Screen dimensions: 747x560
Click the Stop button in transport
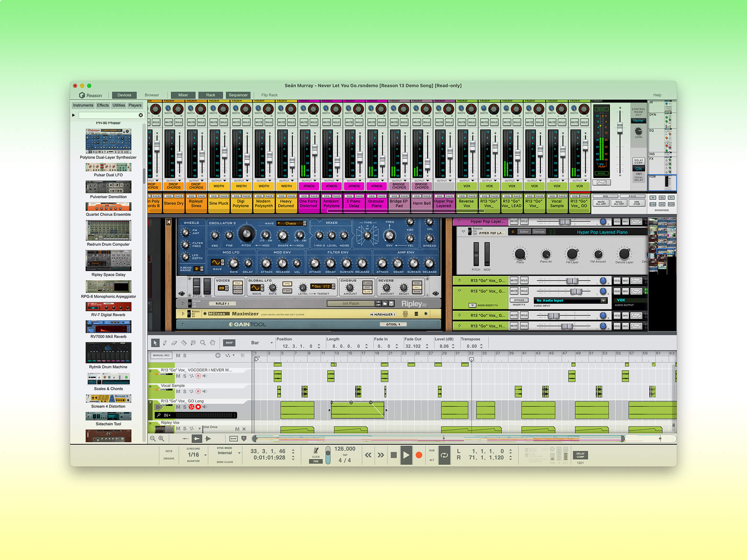(x=394, y=455)
